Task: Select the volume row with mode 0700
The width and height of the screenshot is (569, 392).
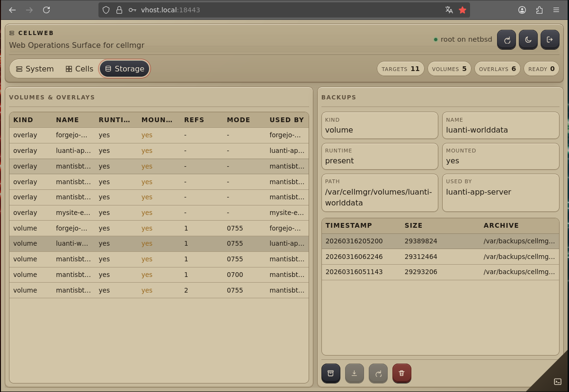Action: (159, 275)
